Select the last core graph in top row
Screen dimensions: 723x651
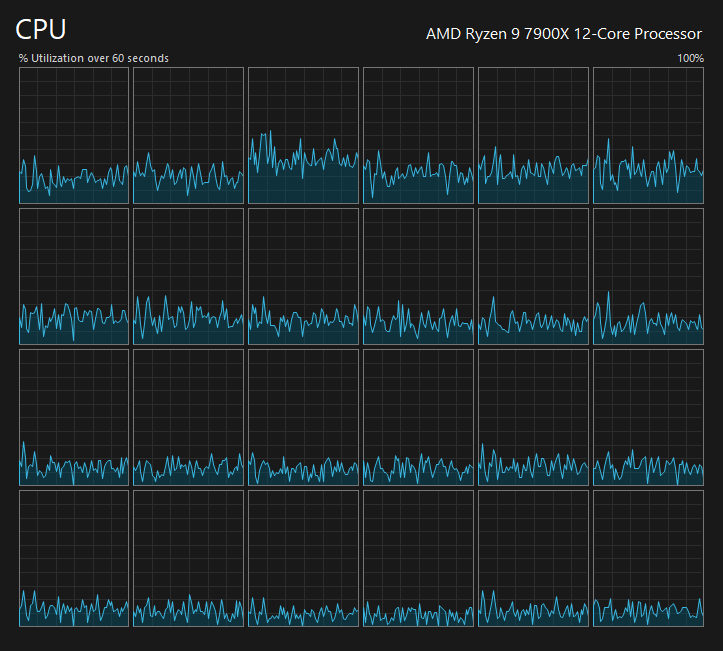coord(648,135)
